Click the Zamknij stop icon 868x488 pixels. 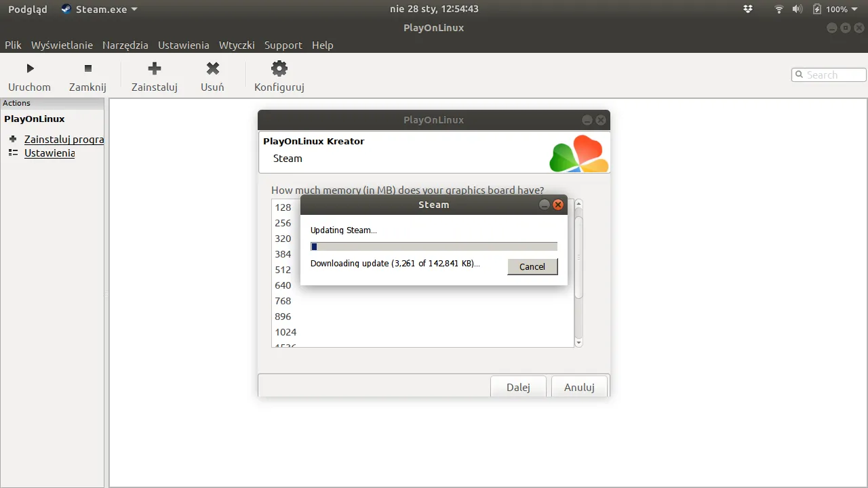87,68
